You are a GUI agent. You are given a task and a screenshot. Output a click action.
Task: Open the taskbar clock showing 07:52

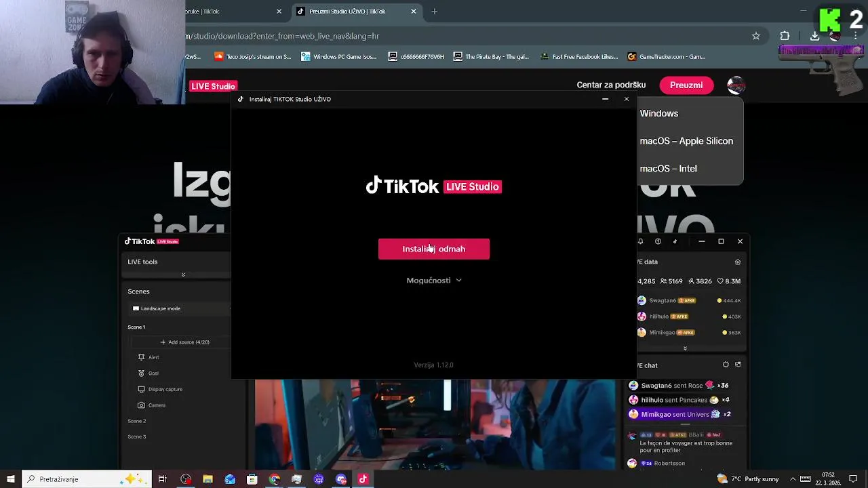pyautogui.click(x=829, y=479)
